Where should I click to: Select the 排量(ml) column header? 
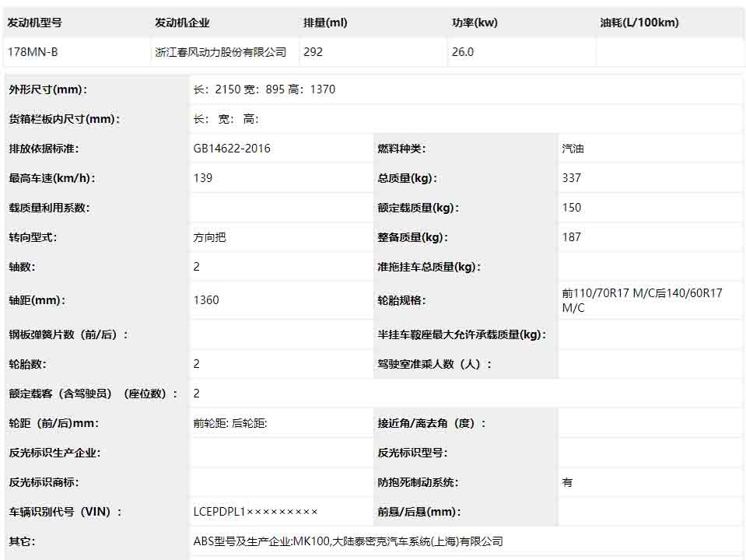tap(325, 23)
